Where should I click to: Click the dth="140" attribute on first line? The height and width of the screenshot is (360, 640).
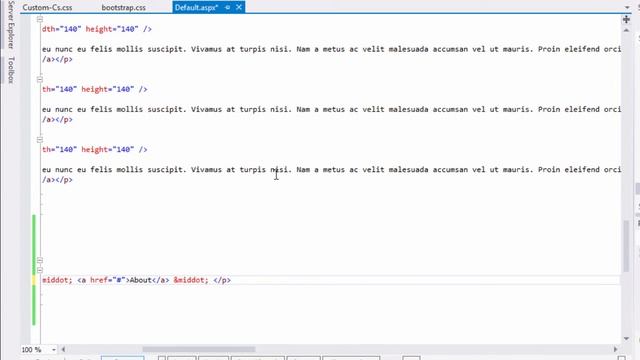pos(62,29)
